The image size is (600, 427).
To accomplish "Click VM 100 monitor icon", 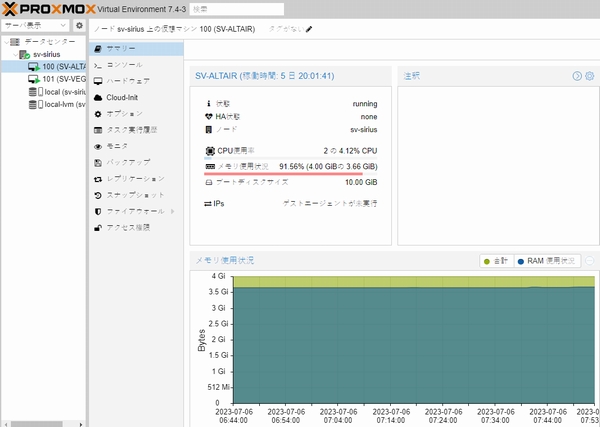I will (x=34, y=67).
